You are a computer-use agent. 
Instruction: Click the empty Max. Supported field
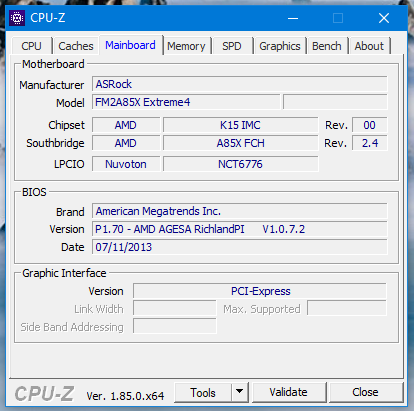(347, 309)
